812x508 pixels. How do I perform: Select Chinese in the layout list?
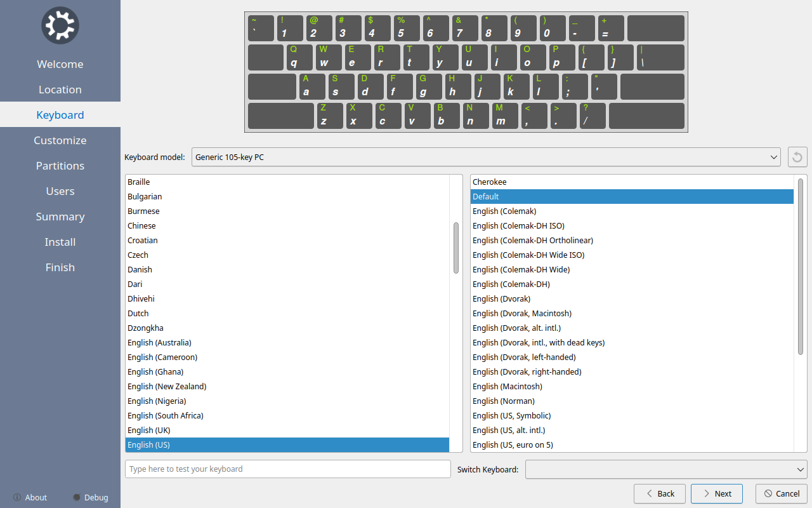click(287, 226)
